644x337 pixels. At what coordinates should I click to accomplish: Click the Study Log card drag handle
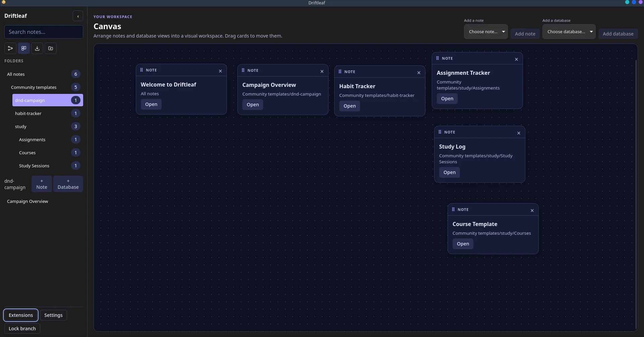coord(440,132)
